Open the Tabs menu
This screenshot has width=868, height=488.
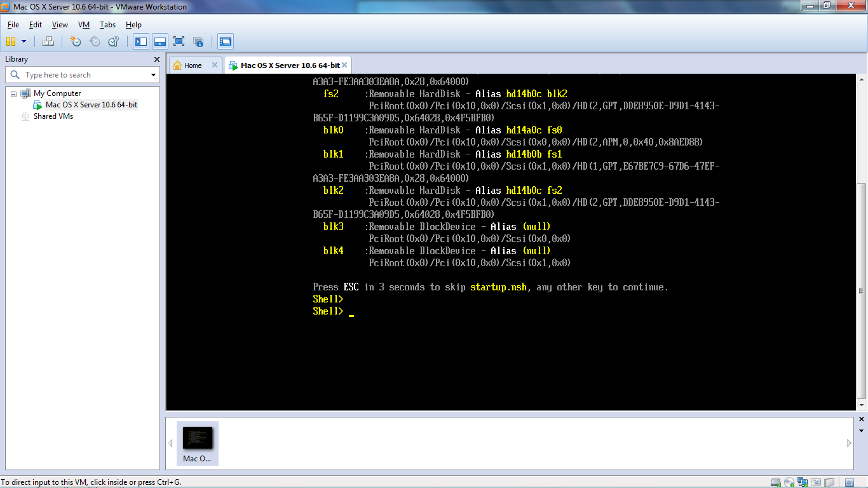pyautogui.click(x=107, y=25)
